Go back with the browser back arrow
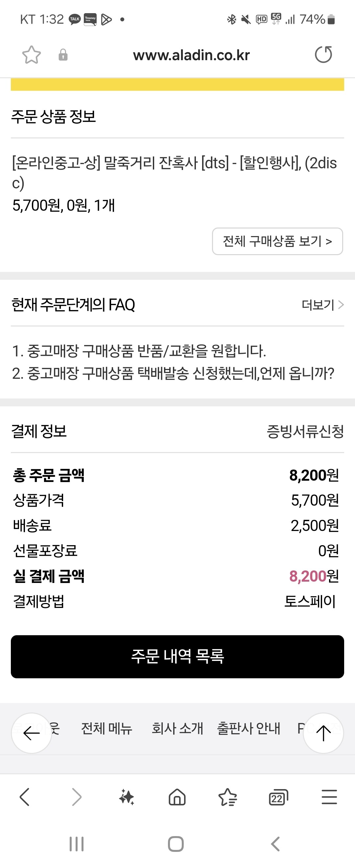This screenshot has height=868, width=355. click(25, 797)
